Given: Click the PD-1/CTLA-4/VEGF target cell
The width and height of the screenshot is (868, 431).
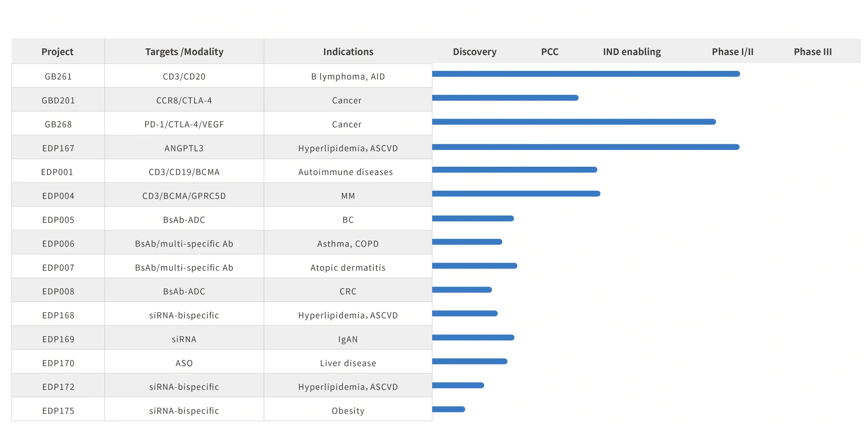Looking at the screenshot, I should pos(184,124).
